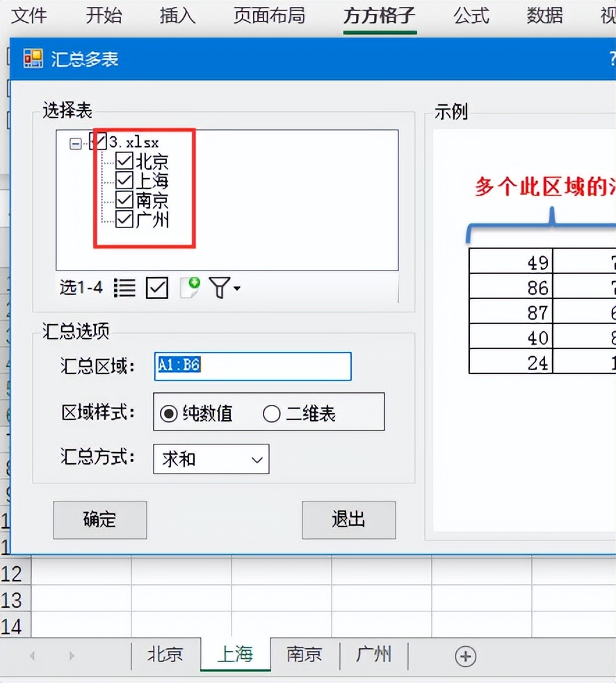Uncheck the 北京 sheet checkbox
The height and width of the screenshot is (683, 616).
coord(123,161)
